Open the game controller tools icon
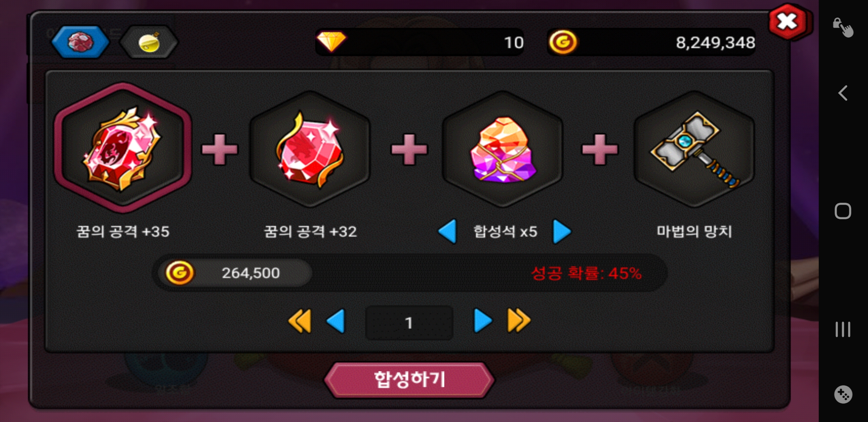The height and width of the screenshot is (422, 868). coord(843,395)
